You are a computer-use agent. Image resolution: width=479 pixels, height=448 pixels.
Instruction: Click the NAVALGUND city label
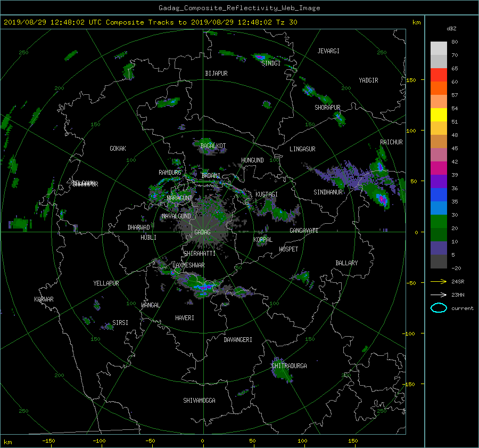point(176,216)
